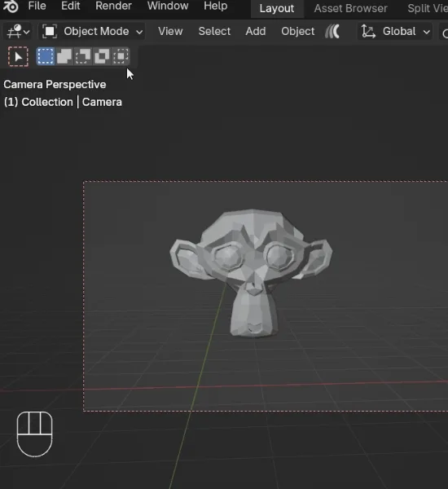
Task: Switch to the Asset Browser workspace tab
Action: pos(351,8)
